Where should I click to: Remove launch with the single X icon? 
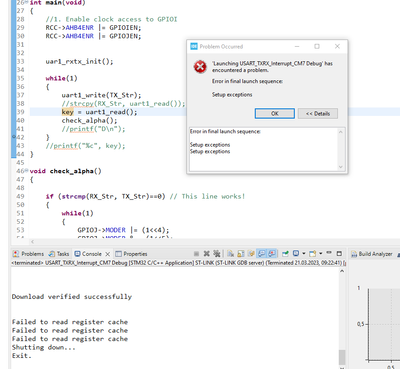coord(207,254)
